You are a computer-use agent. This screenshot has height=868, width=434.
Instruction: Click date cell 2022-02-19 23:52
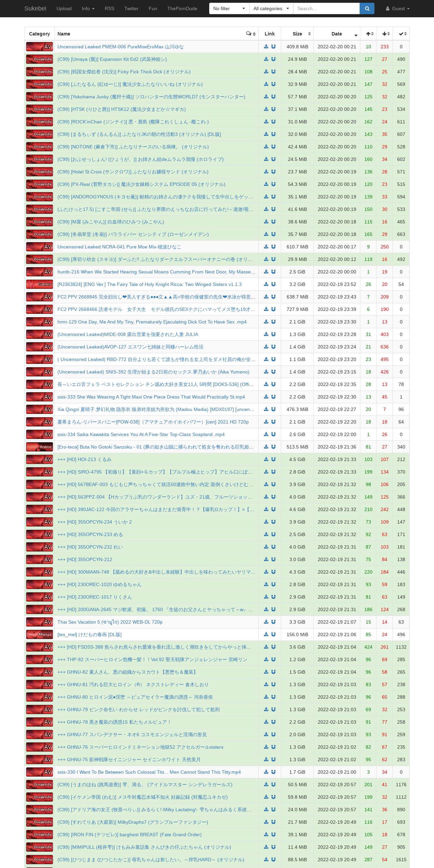(x=337, y=284)
